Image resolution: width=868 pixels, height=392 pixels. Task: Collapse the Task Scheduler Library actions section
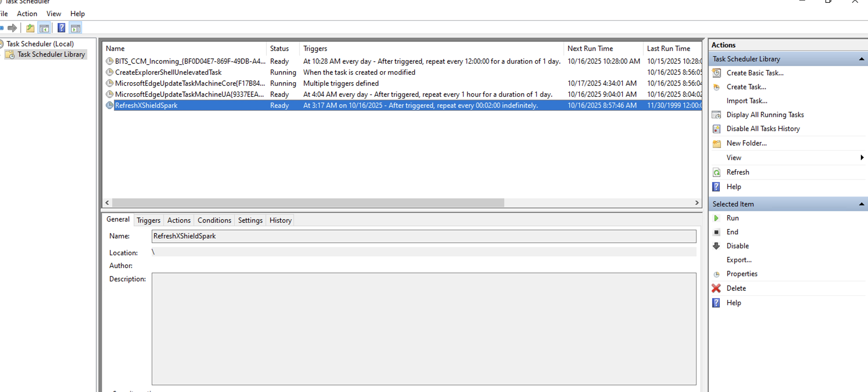pos(861,59)
